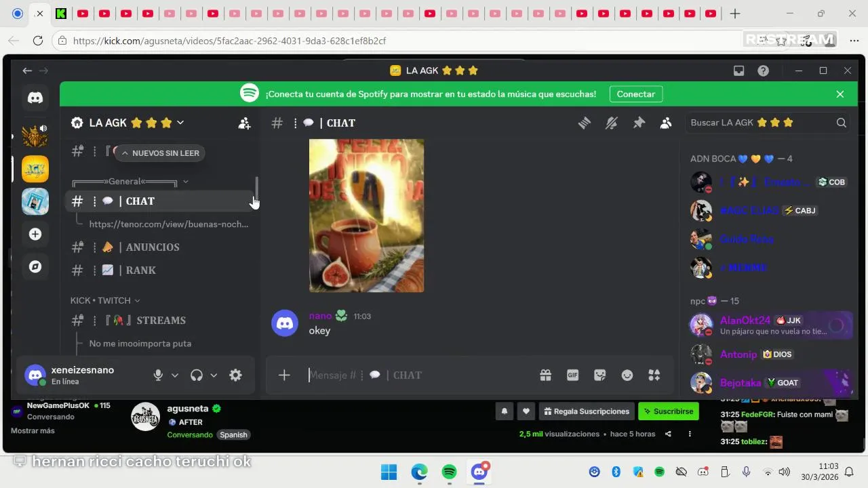The image size is (868, 488).
Task: Select the CHAT channel
Action: (x=161, y=201)
